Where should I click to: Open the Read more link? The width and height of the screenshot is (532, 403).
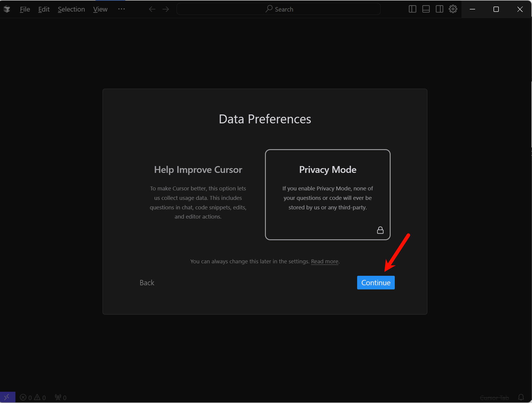(x=325, y=261)
